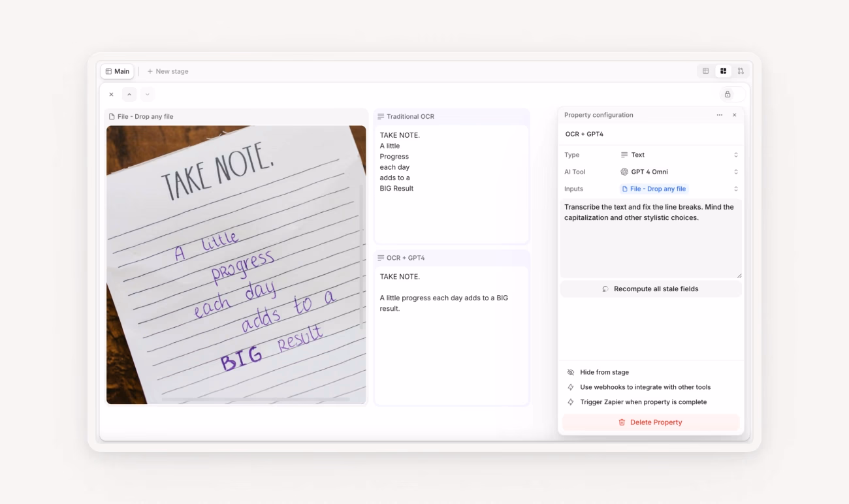Select the Main stage tab
Screen dimensions: 849x504
point(118,71)
